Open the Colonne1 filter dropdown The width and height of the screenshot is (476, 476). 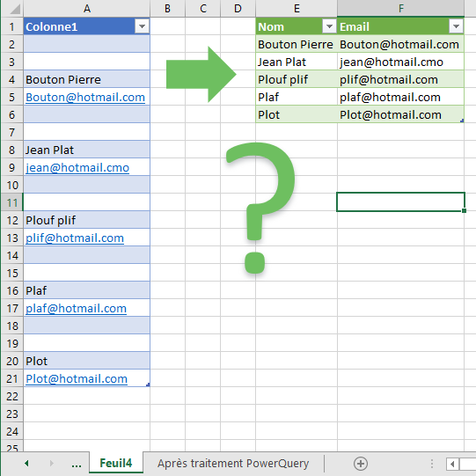tap(142, 26)
